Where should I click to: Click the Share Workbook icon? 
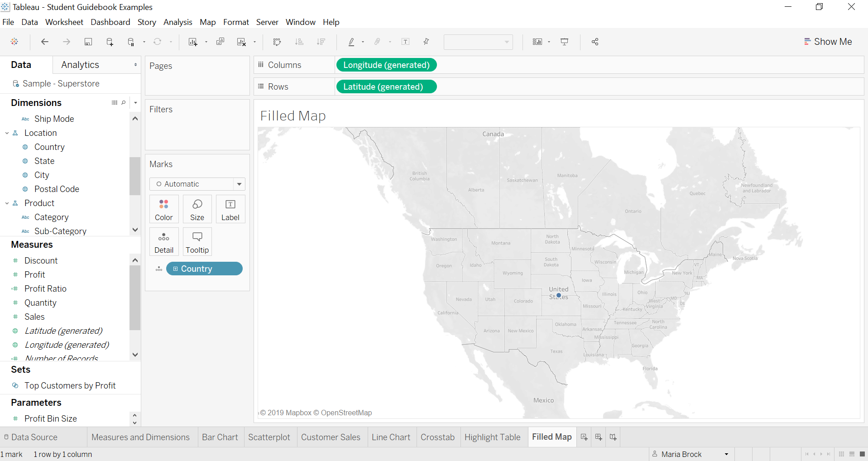pyautogui.click(x=595, y=42)
